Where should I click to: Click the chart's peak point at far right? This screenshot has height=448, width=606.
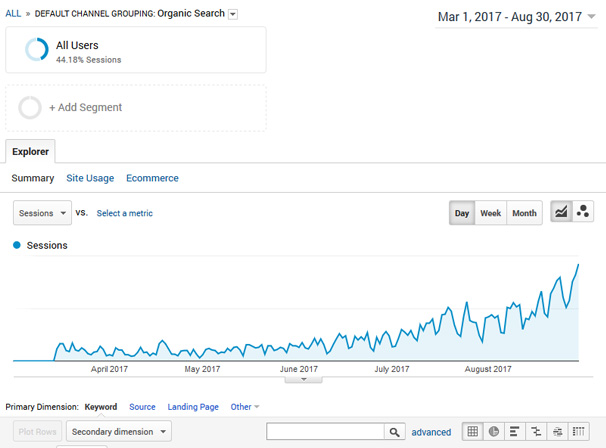coord(578,265)
